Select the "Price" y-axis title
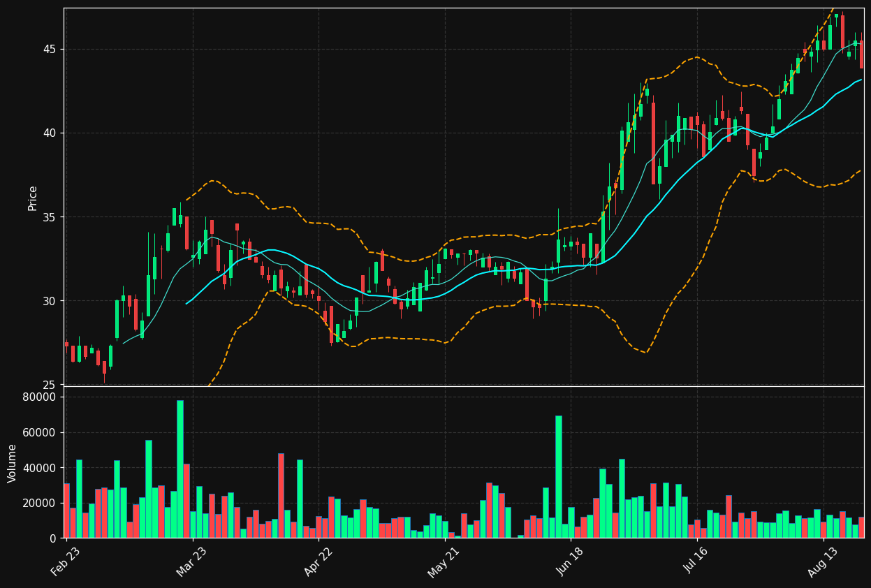This screenshot has width=871, height=588. (33, 198)
